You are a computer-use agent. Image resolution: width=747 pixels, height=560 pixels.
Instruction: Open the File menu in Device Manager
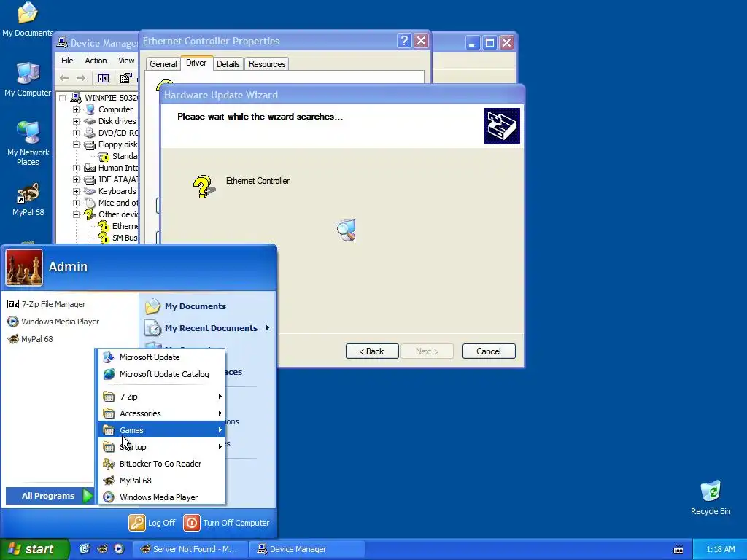67,61
